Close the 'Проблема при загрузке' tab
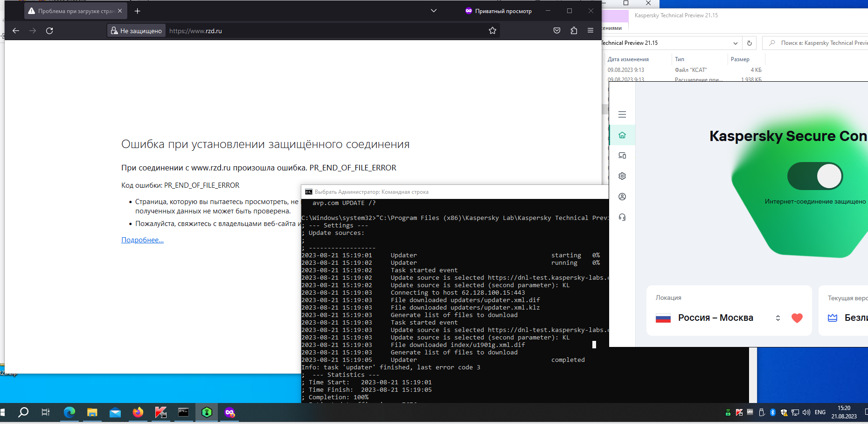868x424 pixels. pos(120,11)
